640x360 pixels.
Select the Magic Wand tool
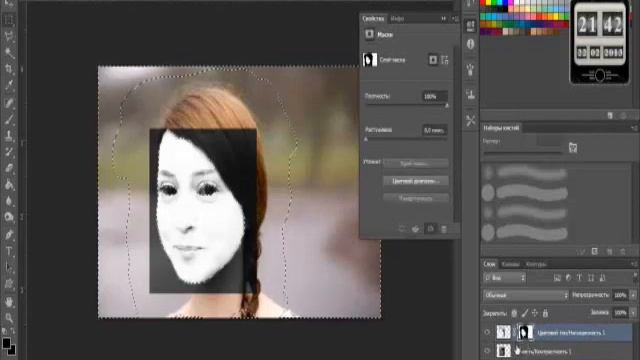click(x=9, y=52)
